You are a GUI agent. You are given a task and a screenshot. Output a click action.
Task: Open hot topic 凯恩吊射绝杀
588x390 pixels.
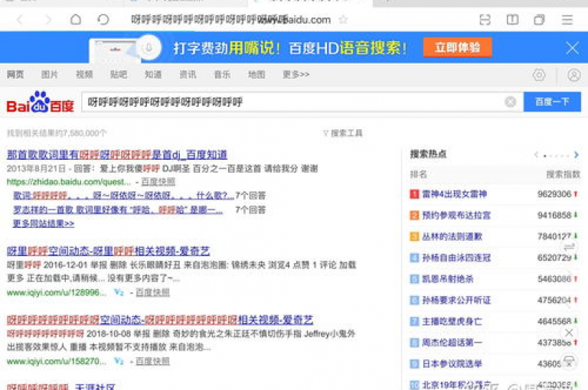[448, 278]
